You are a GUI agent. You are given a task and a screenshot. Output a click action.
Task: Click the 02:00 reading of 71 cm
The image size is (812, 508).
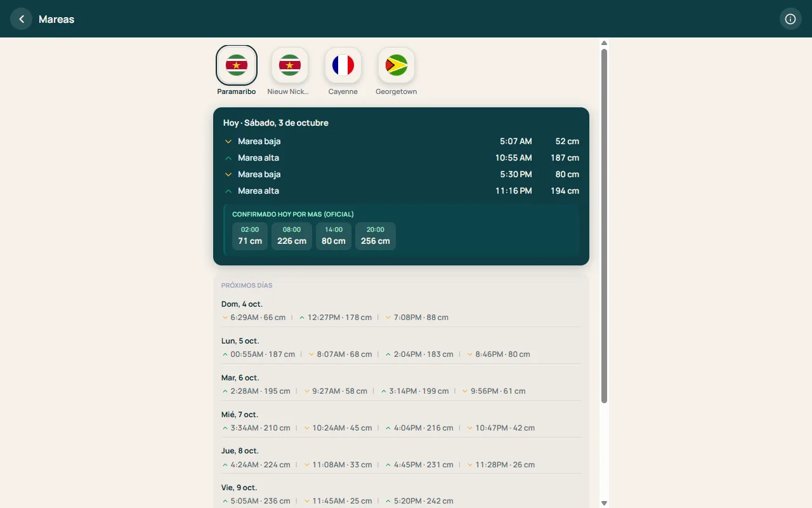click(250, 236)
